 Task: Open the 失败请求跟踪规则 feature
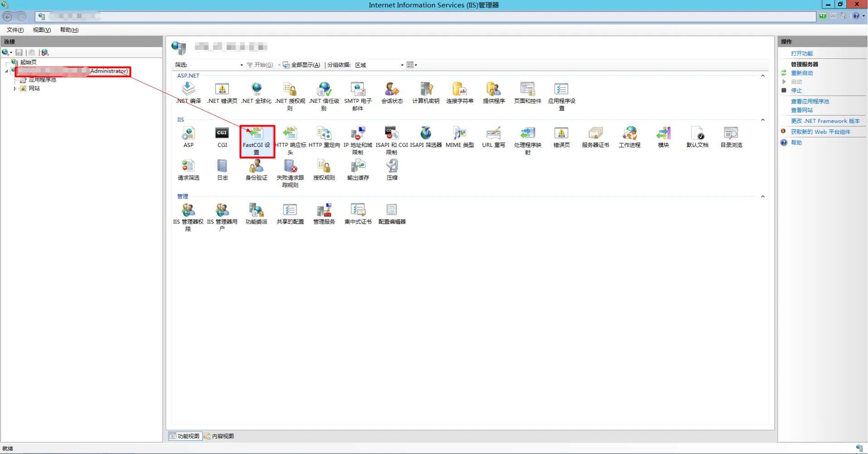pos(291,173)
